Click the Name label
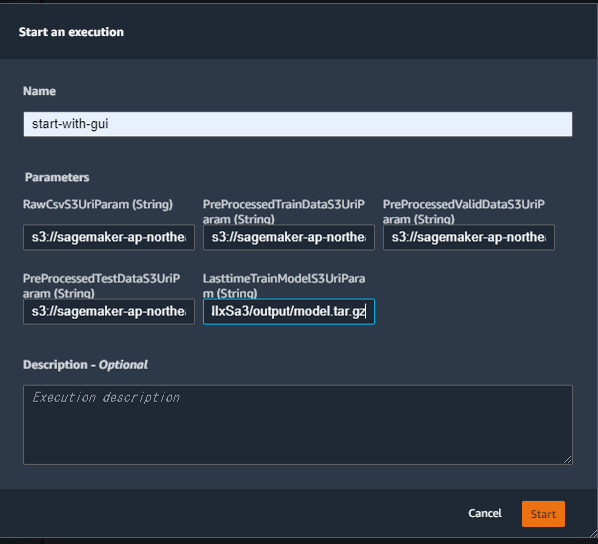598x544 pixels. point(39,91)
